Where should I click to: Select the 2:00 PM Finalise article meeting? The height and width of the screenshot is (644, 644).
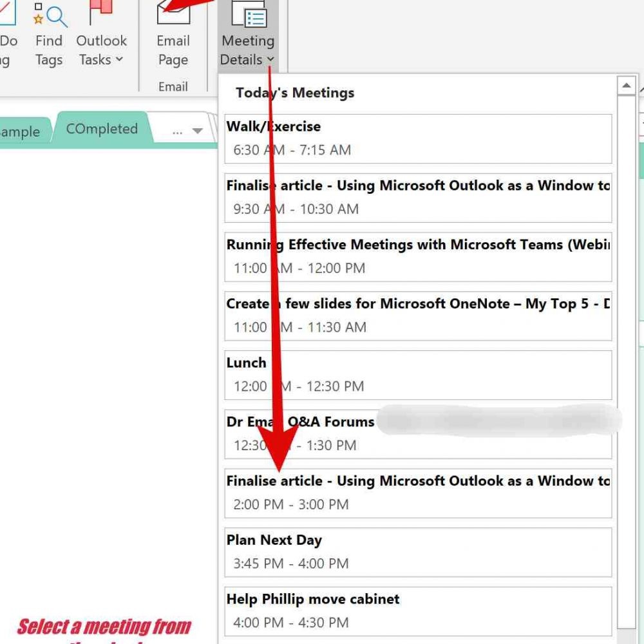(x=418, y=494)
